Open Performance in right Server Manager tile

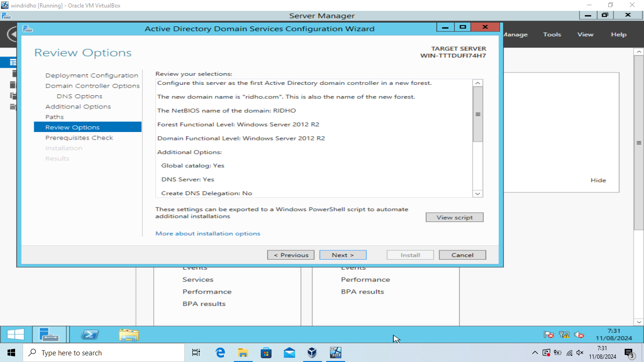[x=365, y=280]
